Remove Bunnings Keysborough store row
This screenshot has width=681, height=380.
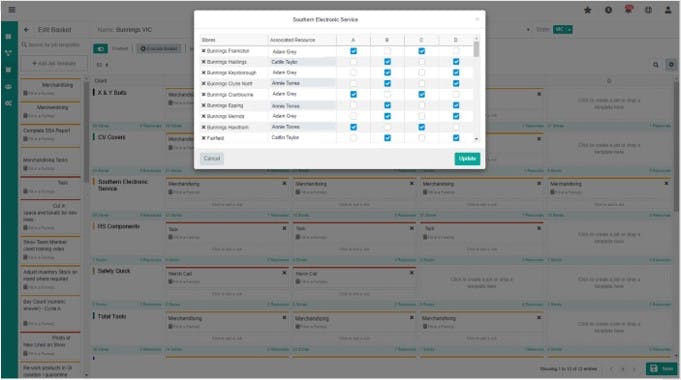tap(203, 73)
